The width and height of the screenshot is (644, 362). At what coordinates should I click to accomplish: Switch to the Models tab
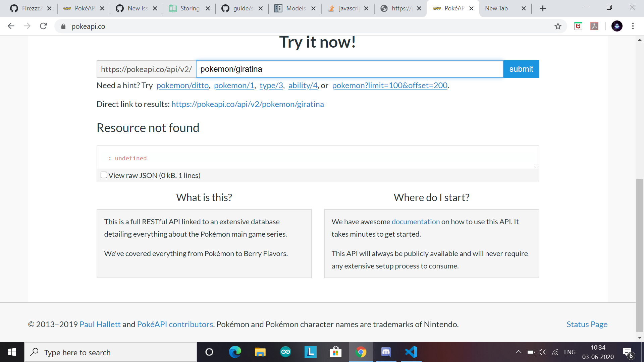click(295, 8)
